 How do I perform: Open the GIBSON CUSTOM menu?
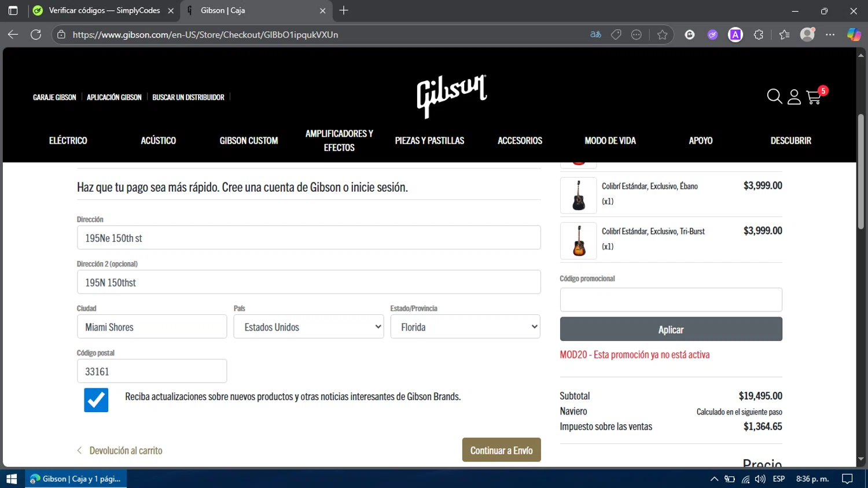(249, 141)
